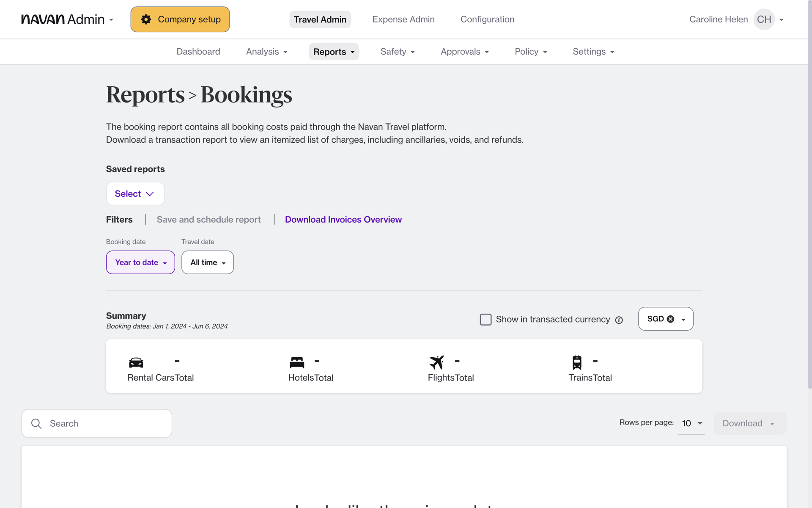Click the Rental Cars car icon
812x508 pixels.
(136, 362)
